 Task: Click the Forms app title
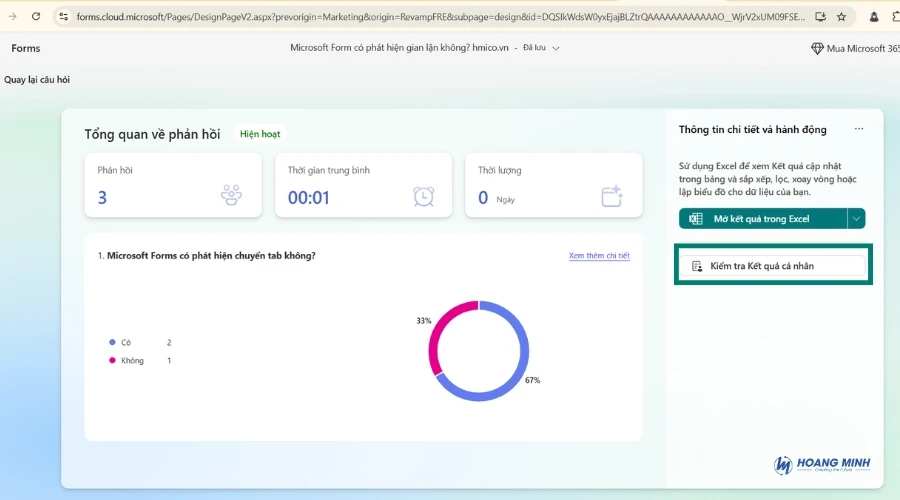(x=26, y=48)
